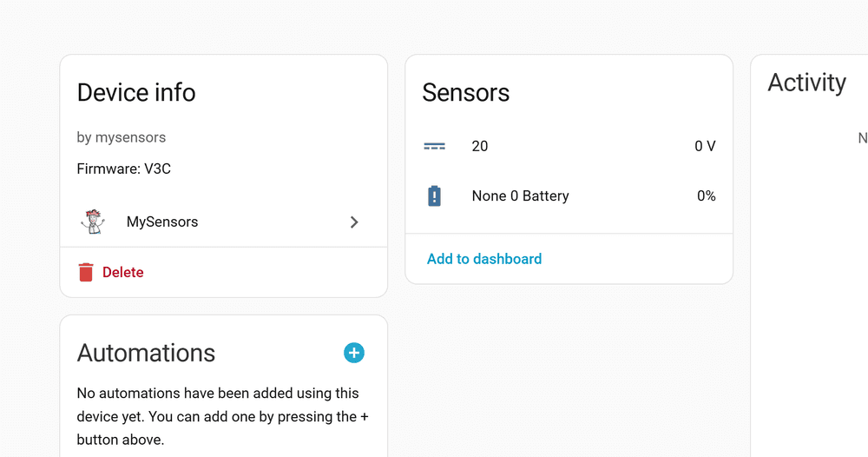The width and height of the screenshot is (868, 457).
Task: Click the Activity card heading
Action: [806, 83]
